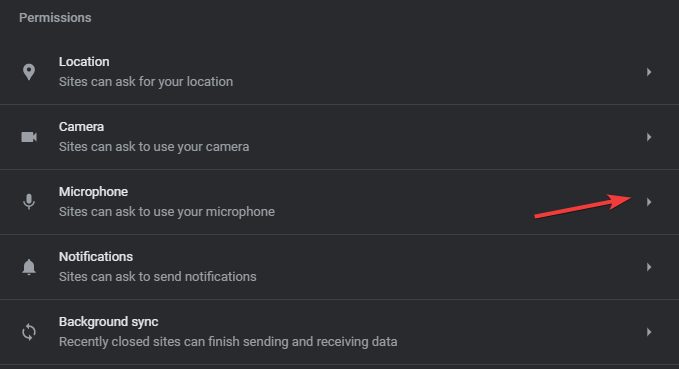
Task: Click the Notifications bell icon
Action: [x=29, y=267]
